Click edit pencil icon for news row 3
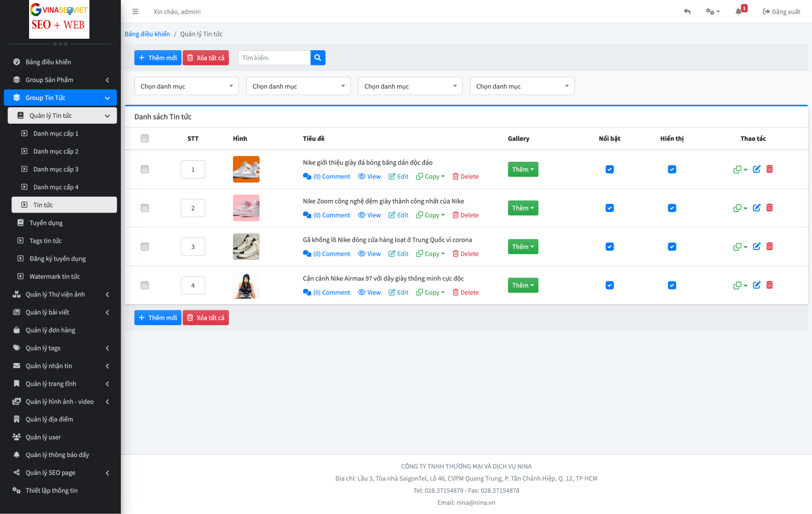The height and width of the screenshot is (514, 812). click(x=757, y=247)
